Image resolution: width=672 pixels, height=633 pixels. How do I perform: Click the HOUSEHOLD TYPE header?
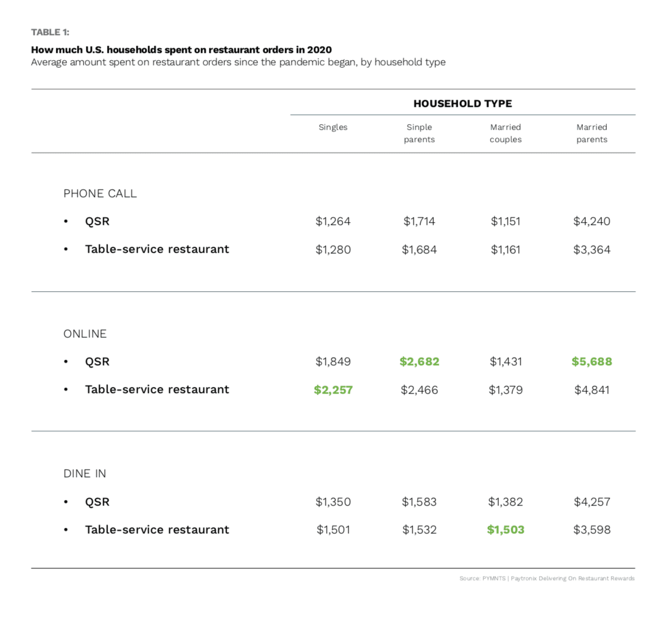(462, 104)
